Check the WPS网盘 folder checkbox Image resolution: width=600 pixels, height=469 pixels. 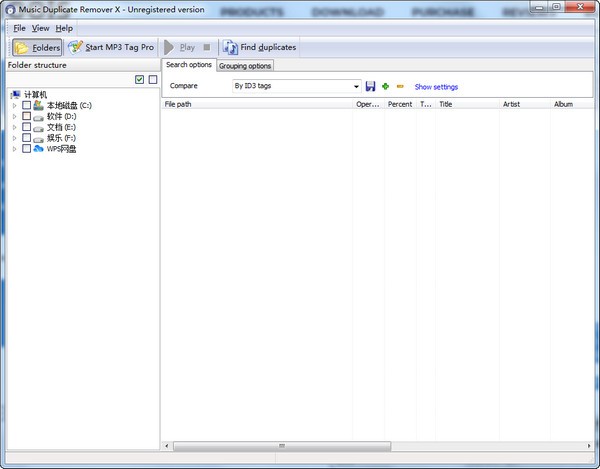[27, 149]
